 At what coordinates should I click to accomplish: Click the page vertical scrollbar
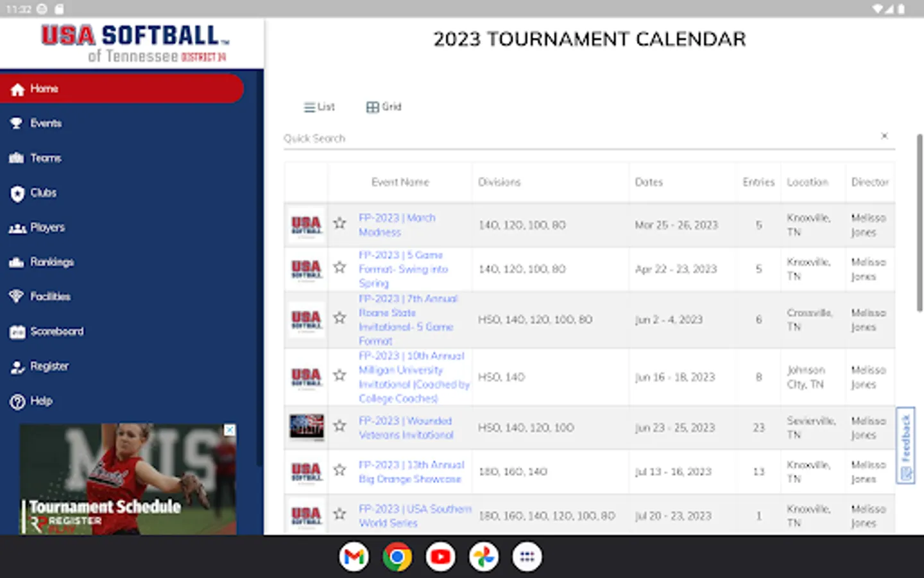[x=920, y=223]
